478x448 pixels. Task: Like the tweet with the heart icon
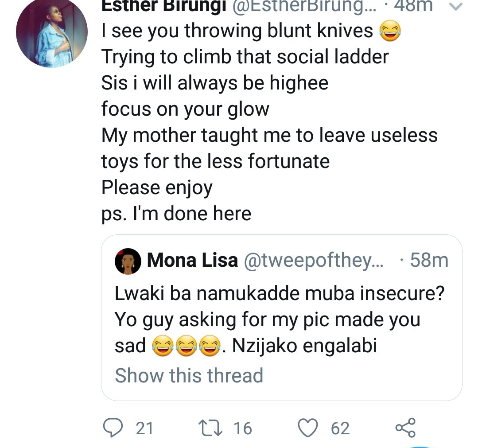pyautogui.click(x=309, y=427)
